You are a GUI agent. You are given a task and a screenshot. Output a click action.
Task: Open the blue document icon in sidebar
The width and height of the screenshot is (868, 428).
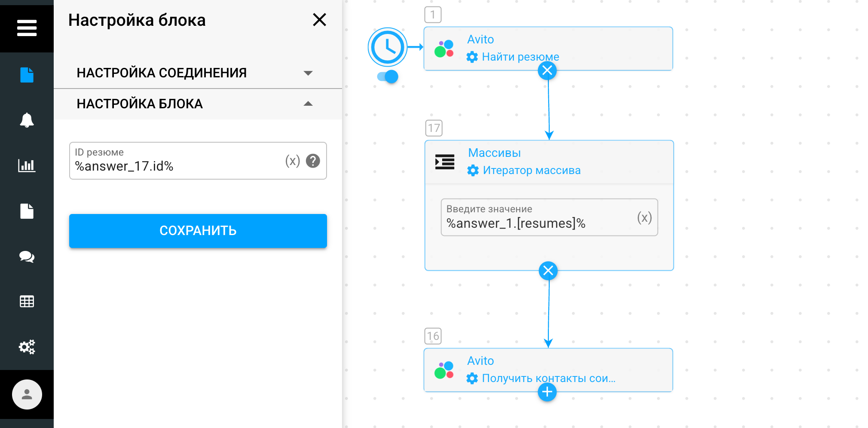click(27, 75)
